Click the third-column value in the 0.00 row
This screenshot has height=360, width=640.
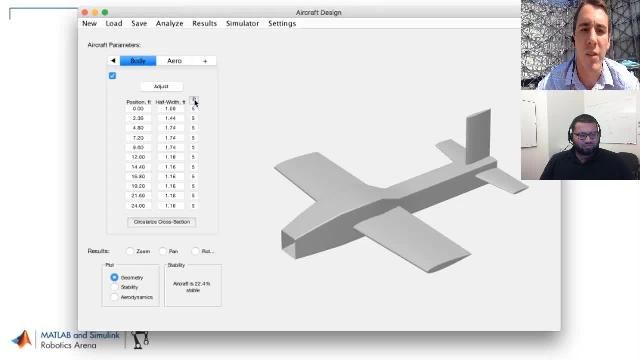[x=193, y=109]
